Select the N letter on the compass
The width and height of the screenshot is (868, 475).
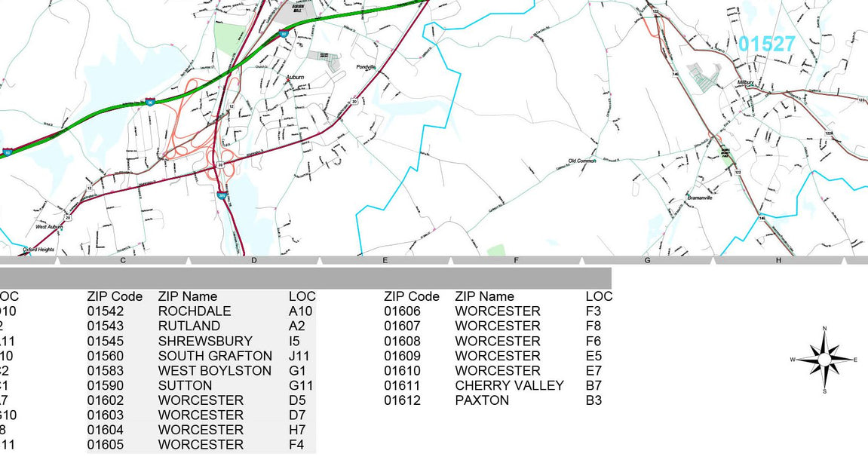coord(824,329)
